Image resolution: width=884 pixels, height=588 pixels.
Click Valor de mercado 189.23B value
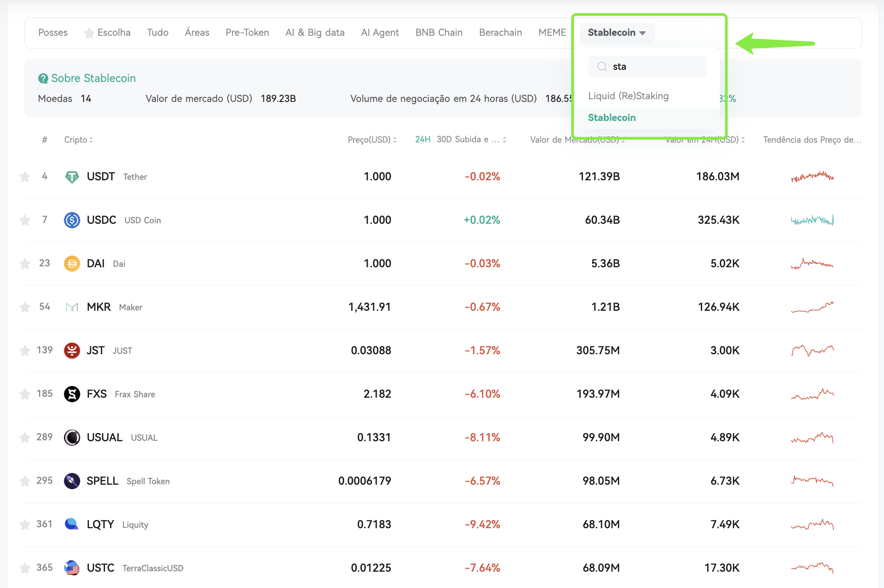coord(278,99)
